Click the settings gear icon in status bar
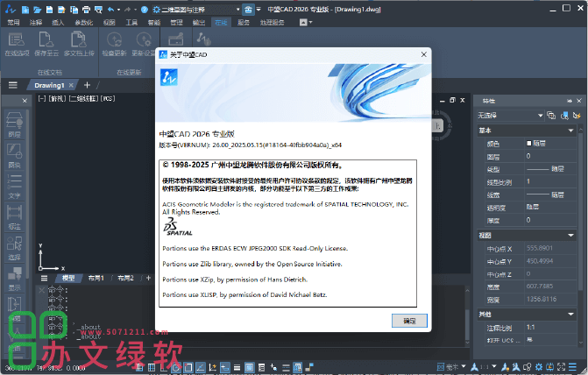Image resolution: width=588 pixels, height=375 pixels. [x=539, y=367]
